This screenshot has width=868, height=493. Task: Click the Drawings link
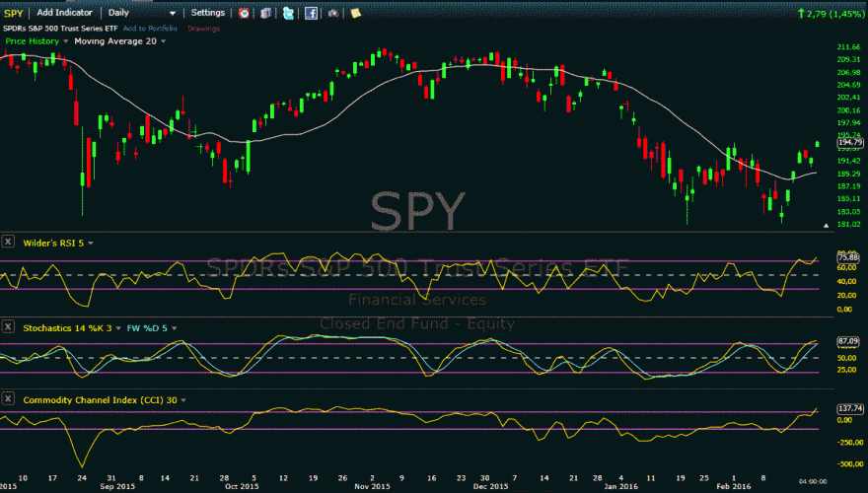[x=204, y=29]
